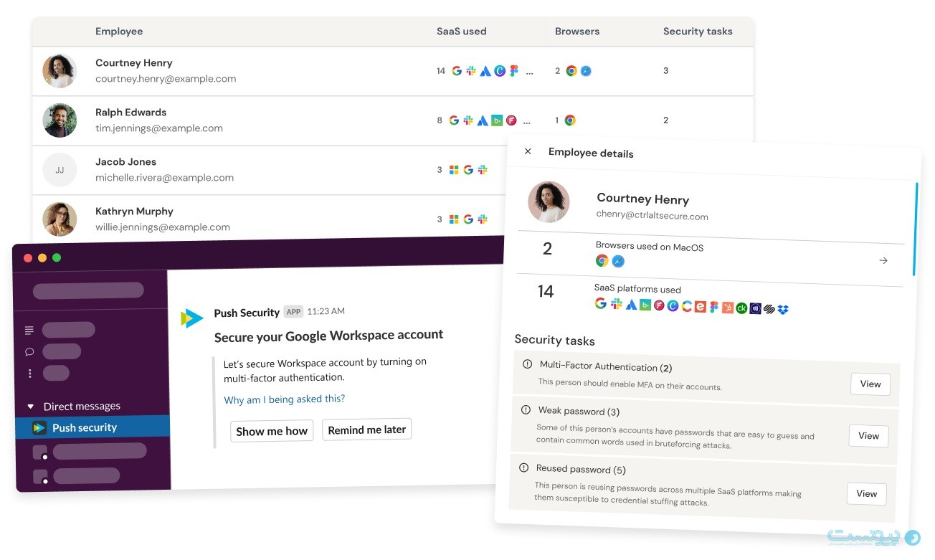View the Multi-Factor Authentication security task
The image size is (935, 560).
click(870, 384)
